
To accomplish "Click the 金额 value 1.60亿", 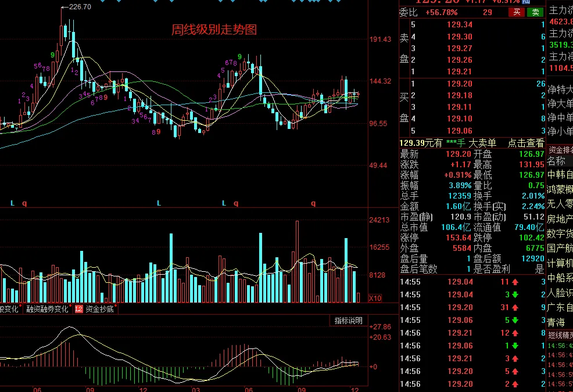I will pos(459,206).
